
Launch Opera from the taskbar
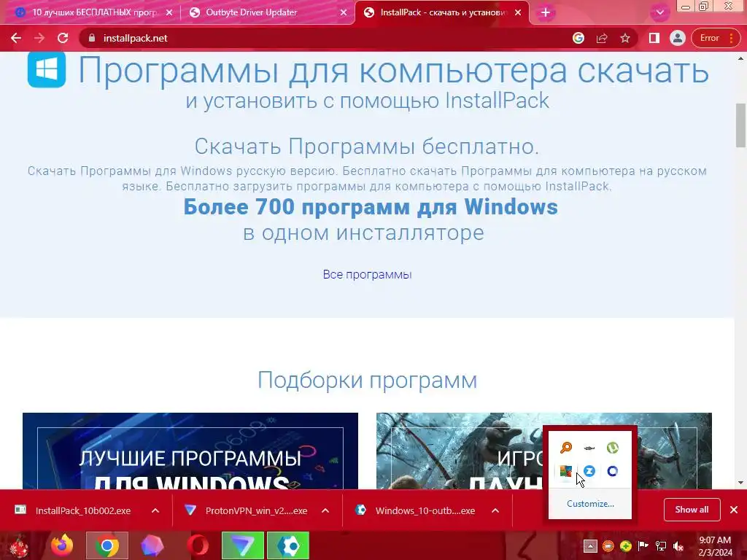198,545
